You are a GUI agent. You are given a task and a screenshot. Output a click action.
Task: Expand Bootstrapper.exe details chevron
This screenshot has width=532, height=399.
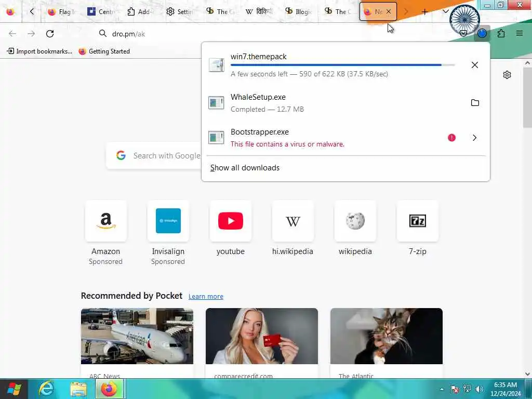[x=475, y=137]
